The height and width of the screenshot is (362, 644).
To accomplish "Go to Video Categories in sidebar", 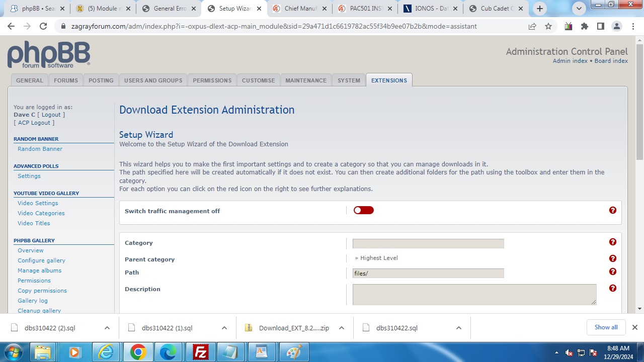I will (x=41, y=213).
